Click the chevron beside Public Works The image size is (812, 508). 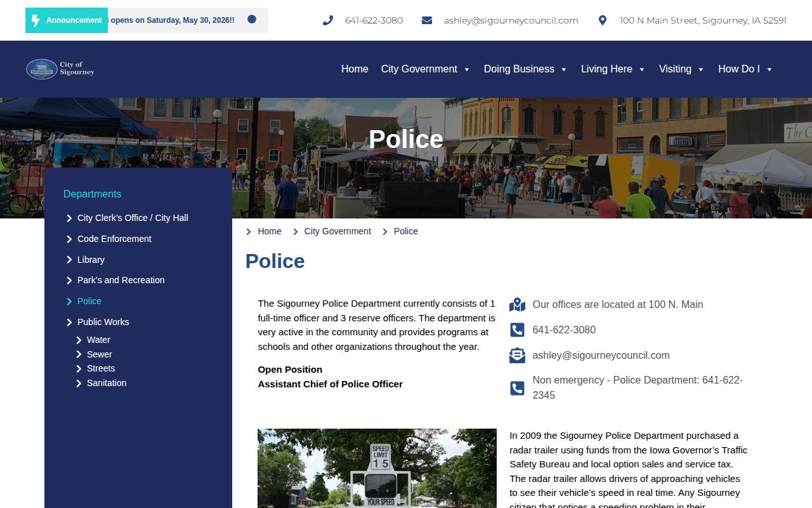(69, 323)
